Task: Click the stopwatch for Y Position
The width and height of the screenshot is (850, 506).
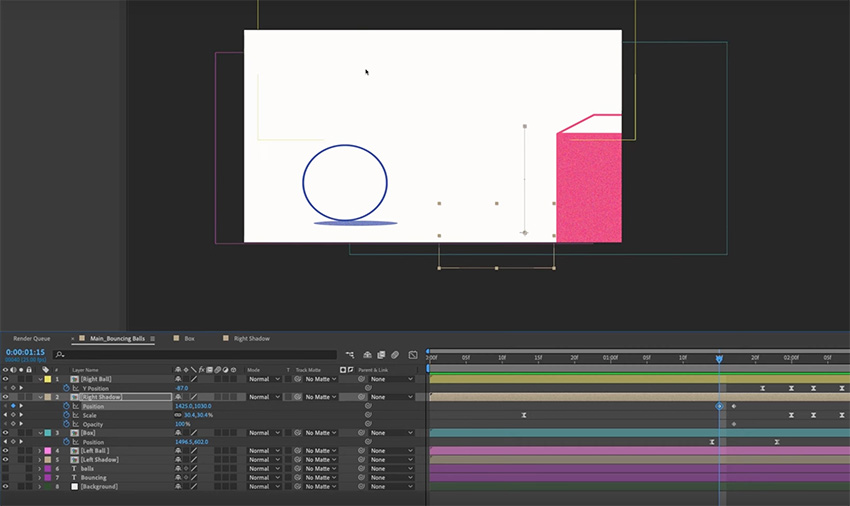Action: coord(67,388)
